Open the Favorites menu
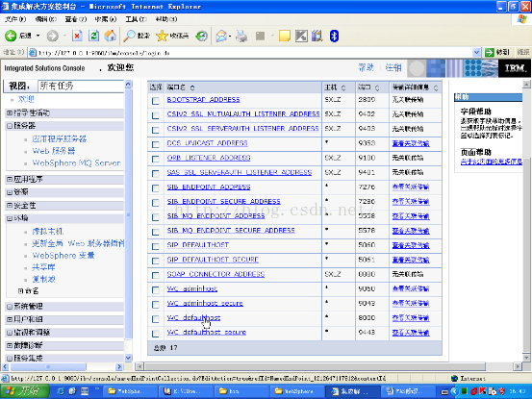The height and width of the screenshot is (399, 532). point(106,19)
